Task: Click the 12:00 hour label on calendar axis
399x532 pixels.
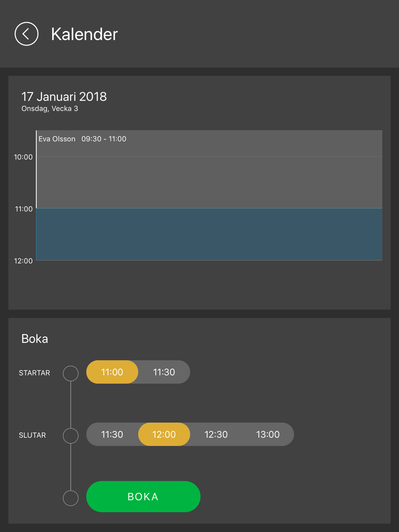Action: 23,261
